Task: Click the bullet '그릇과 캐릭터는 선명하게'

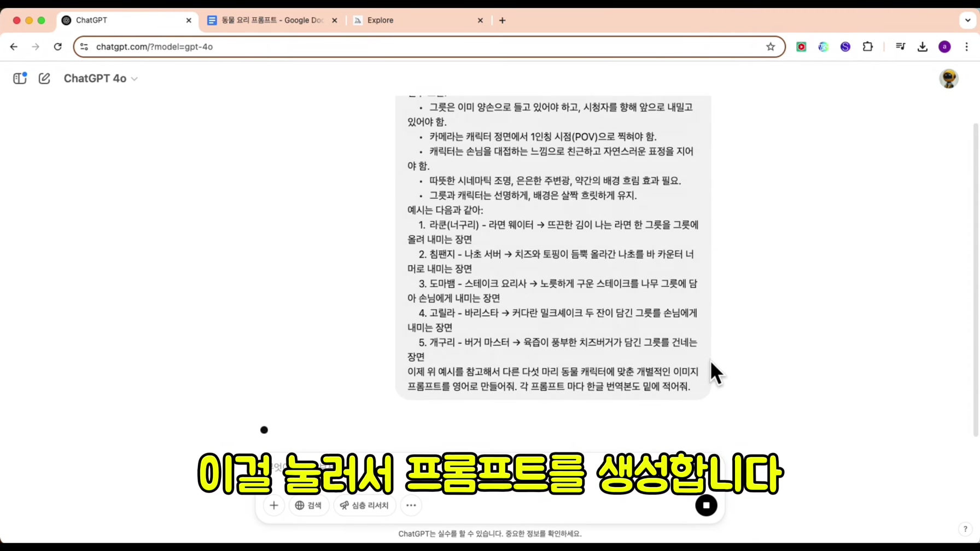Action: coord(533,195)
